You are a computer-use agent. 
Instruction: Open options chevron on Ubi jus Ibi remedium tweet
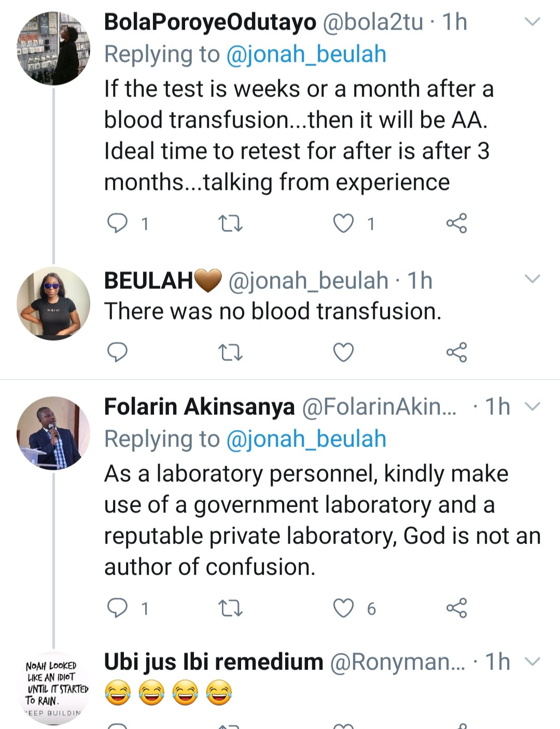(533, 662)
